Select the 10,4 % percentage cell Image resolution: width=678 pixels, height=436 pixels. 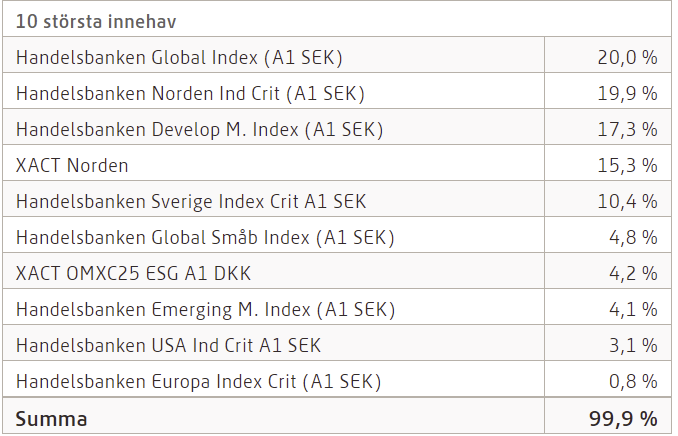627,201
